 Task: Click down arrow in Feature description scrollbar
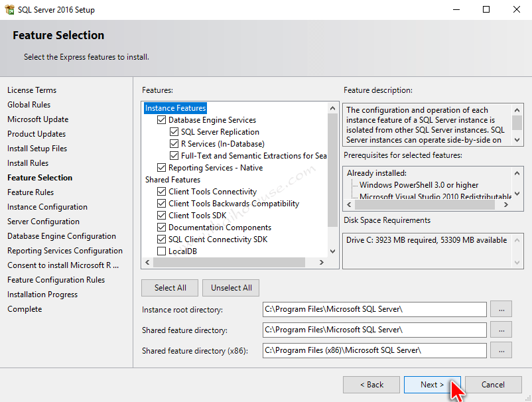(517, 140)
